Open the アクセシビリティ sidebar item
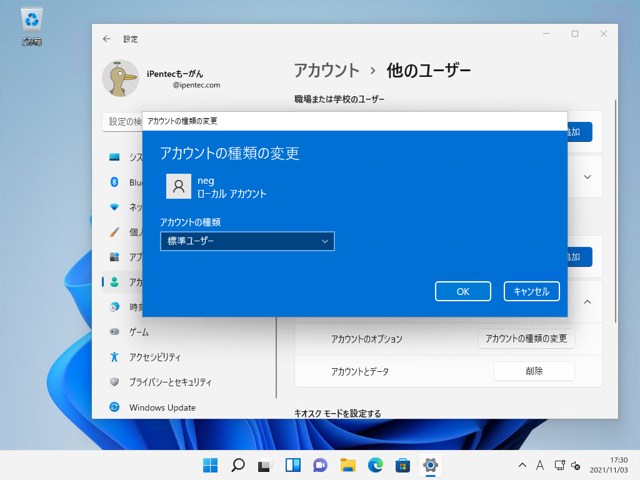640x480 pixels. (x=155, y=357)
